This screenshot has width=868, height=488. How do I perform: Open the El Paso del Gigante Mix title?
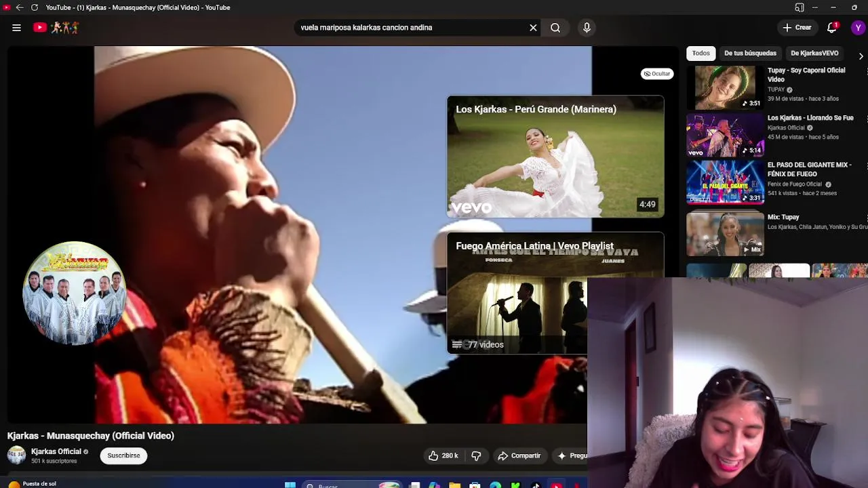[x=809, y=169]
